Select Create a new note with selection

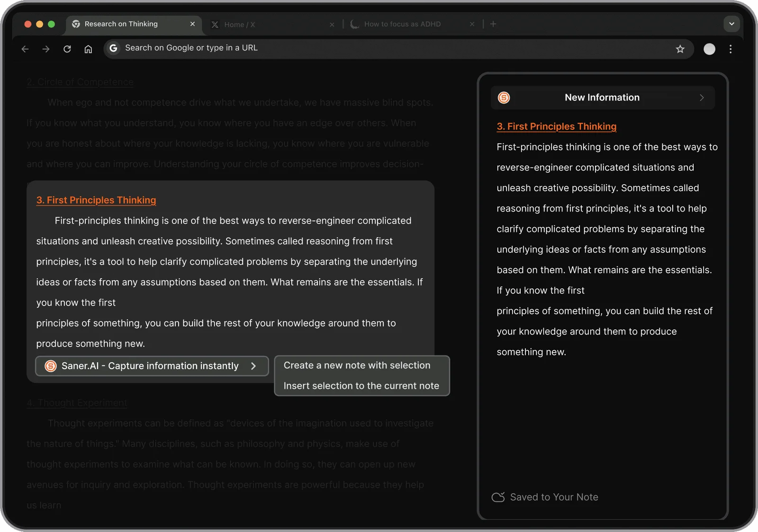pyautogui.click(x=356, y=365)
